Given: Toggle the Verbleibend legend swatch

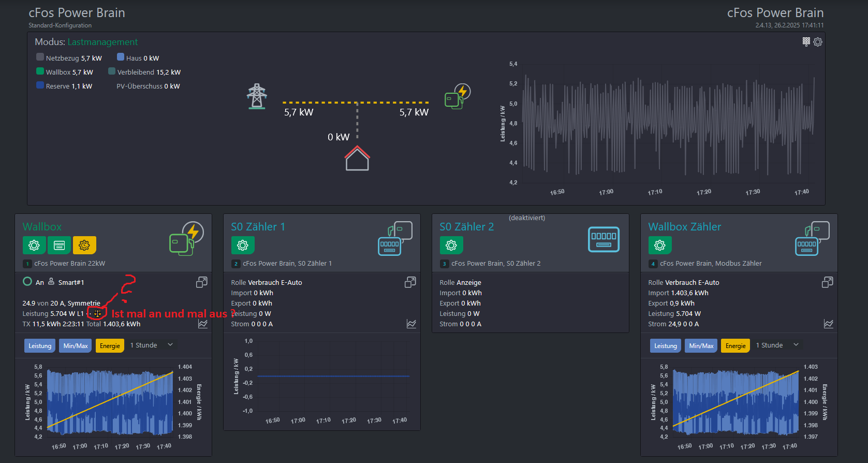Looking at the screenshot, I should [x=112, y=71].
